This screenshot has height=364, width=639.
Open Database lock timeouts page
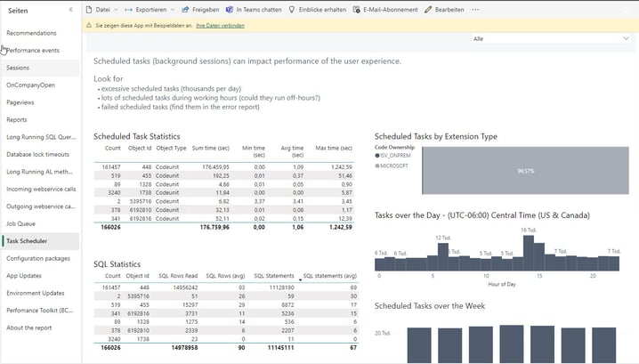(x=38, y=155)
